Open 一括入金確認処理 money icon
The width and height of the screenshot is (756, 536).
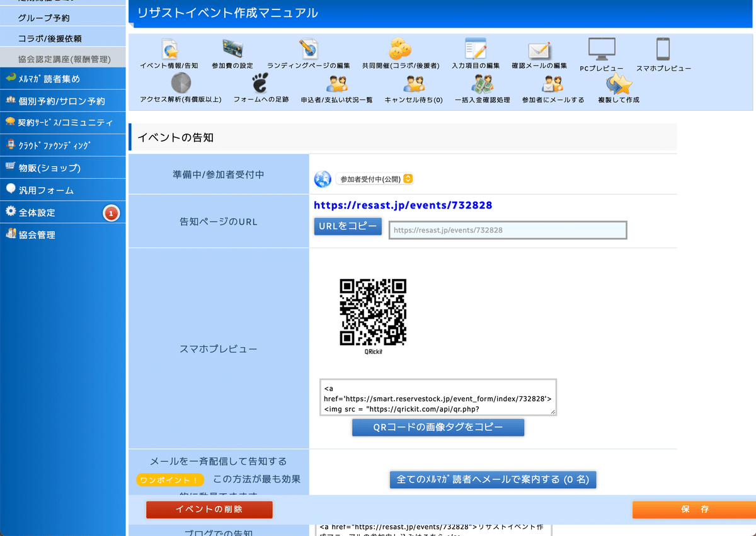pos(482,83)
